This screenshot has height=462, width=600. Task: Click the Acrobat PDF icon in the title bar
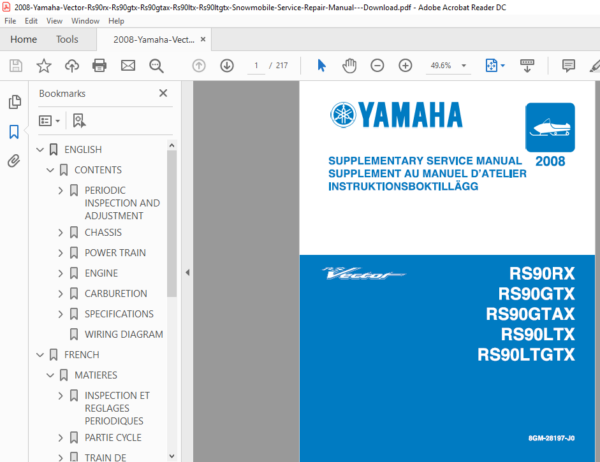click(6, 7)
